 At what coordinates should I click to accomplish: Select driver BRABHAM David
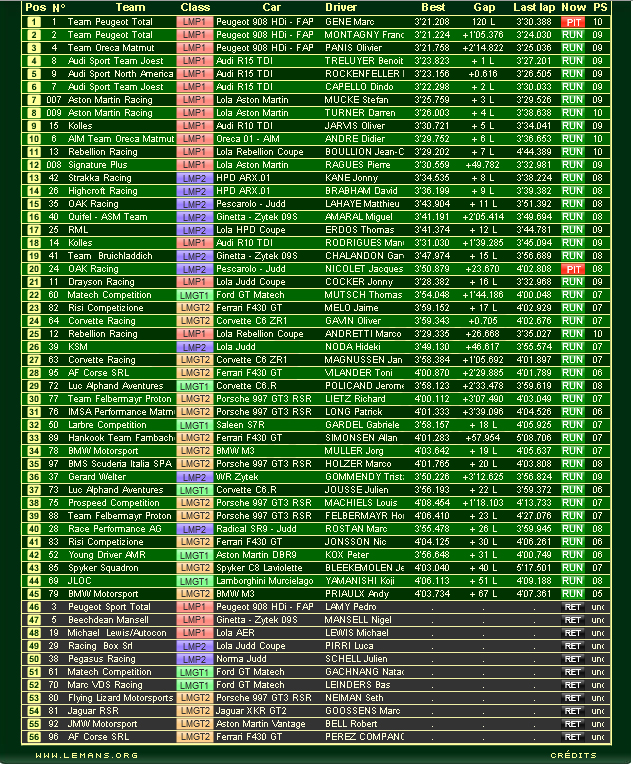click(361, 191)
